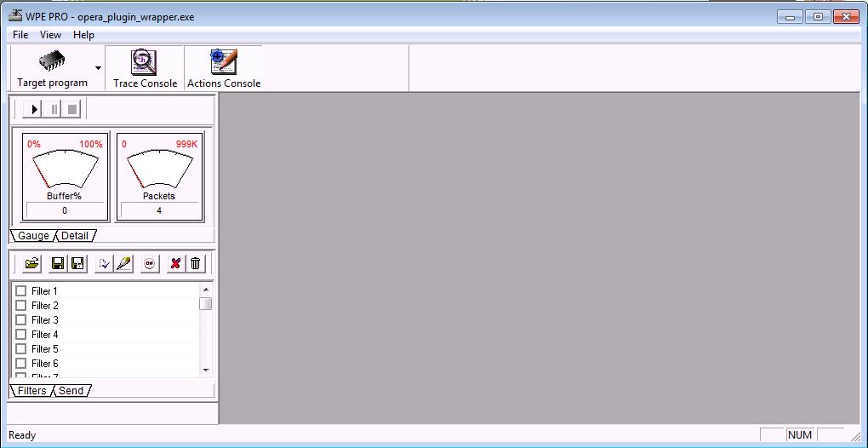Open the Actions Console
Image resolution: width=868 pixels, height=448 pixels.
[x=224, y=68]
